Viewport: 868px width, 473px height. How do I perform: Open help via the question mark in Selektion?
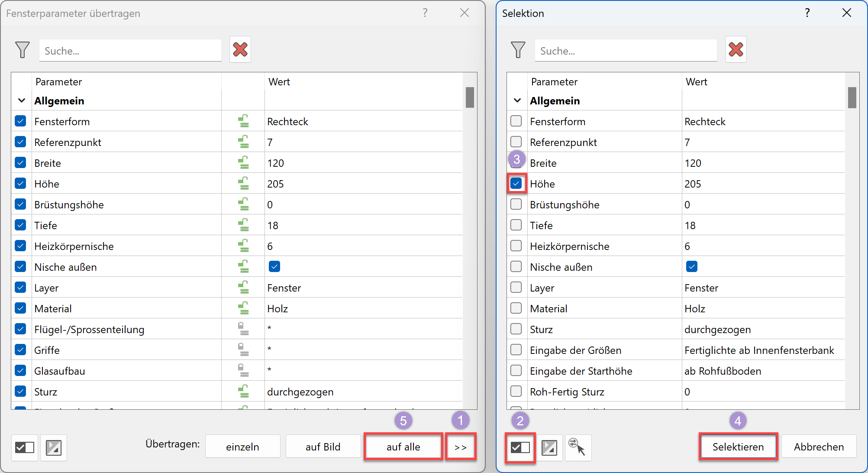(807, 13)
